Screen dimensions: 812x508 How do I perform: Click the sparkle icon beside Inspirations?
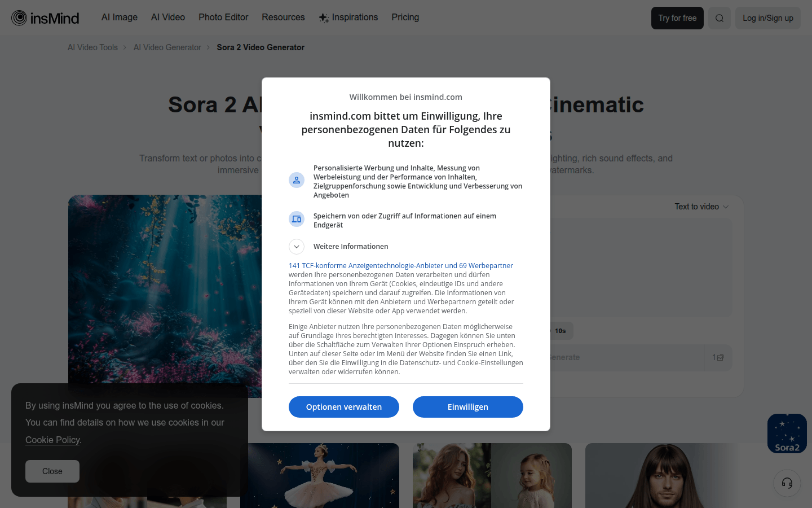(324, 18)
